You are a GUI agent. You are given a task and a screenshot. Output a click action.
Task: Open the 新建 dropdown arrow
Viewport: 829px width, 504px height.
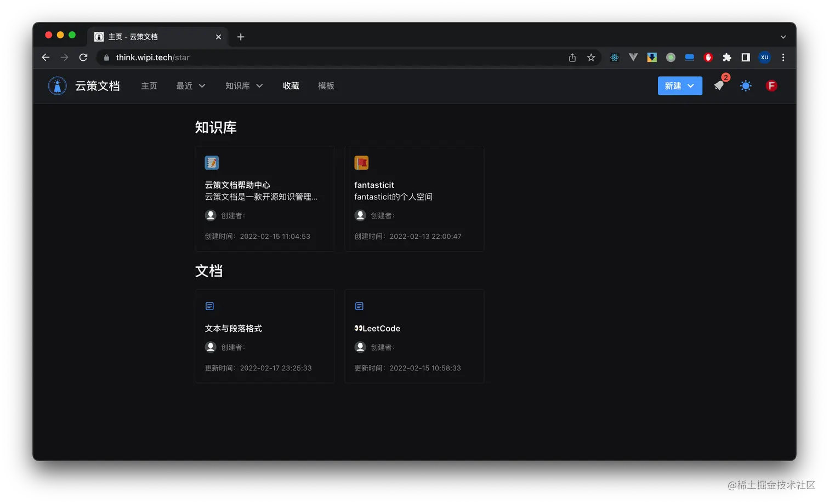691,85
